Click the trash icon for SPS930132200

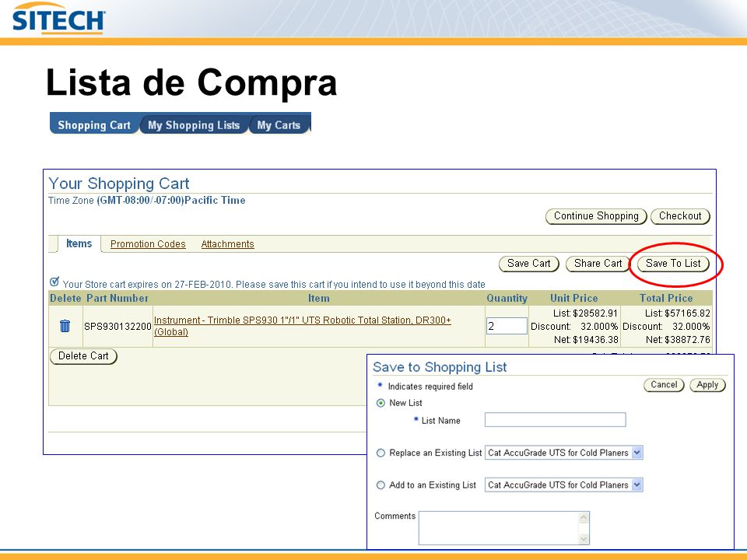[65, 326]
